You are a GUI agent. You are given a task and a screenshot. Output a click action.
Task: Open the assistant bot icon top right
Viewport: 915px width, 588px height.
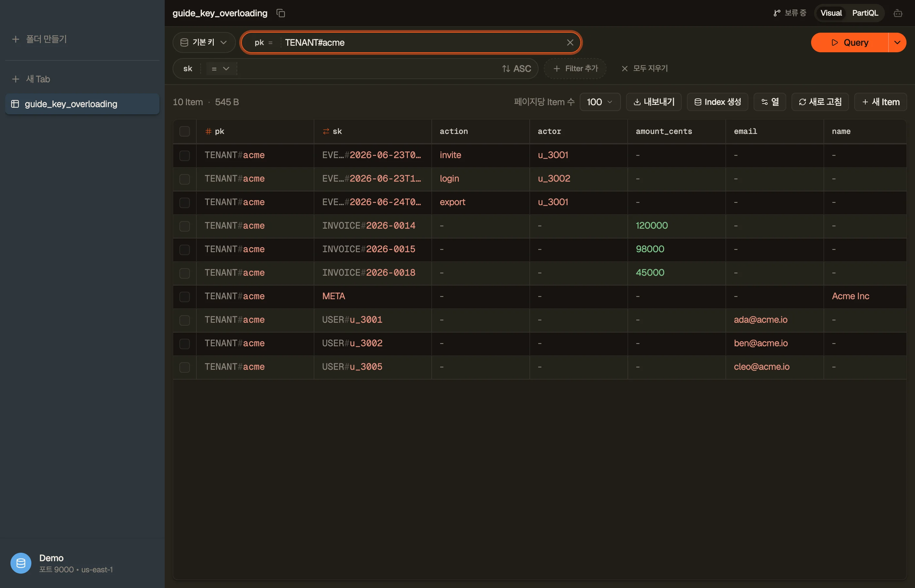(x=898, y=13)
